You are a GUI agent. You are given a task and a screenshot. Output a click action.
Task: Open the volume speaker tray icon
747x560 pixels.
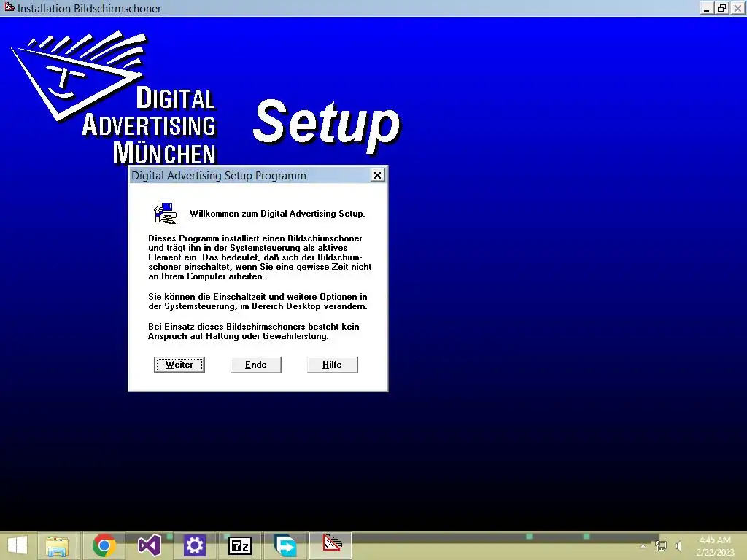coord(678,546)
